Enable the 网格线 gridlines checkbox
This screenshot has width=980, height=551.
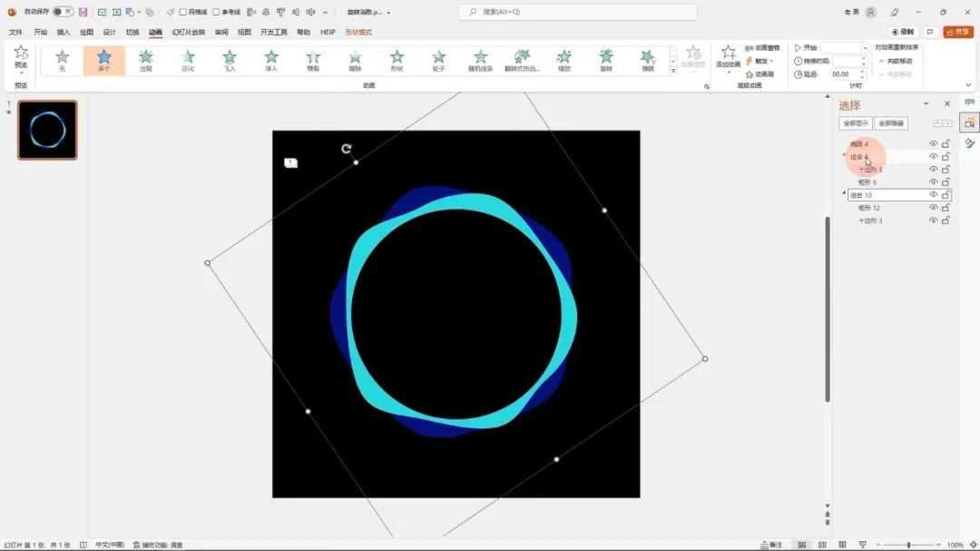click(183, 12)
